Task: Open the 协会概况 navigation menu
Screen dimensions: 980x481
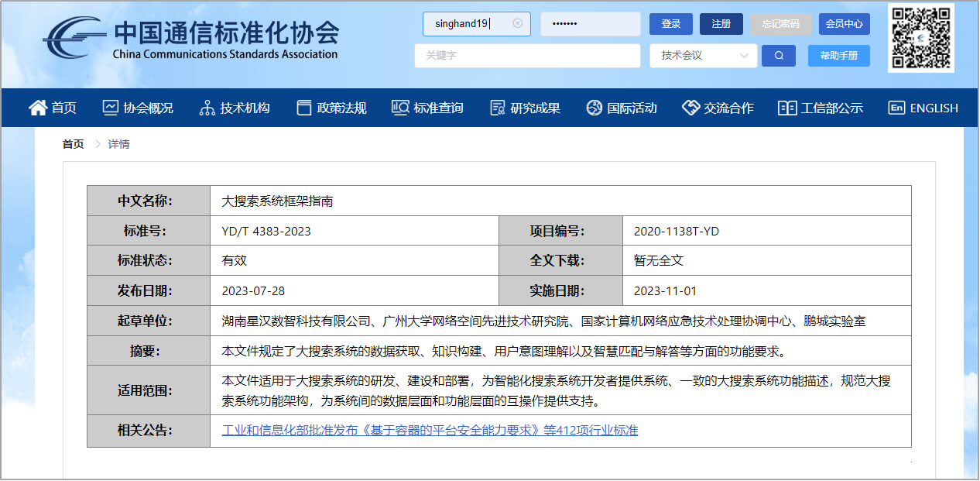Action: [138, 108]
